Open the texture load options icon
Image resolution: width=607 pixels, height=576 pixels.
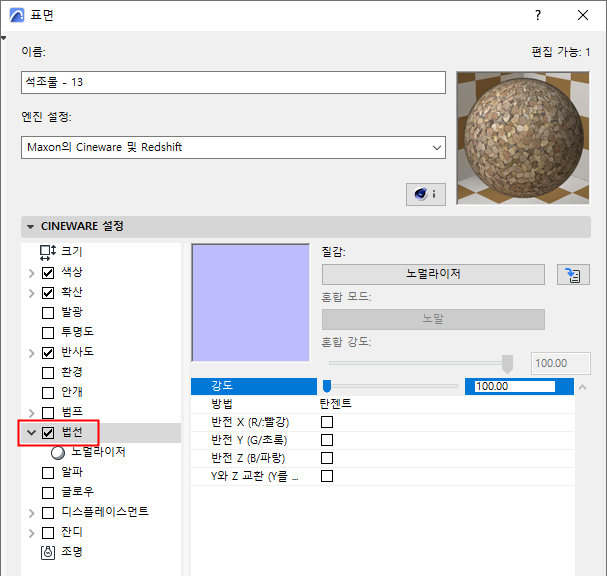pyautogui.click(x=573, y=275)
